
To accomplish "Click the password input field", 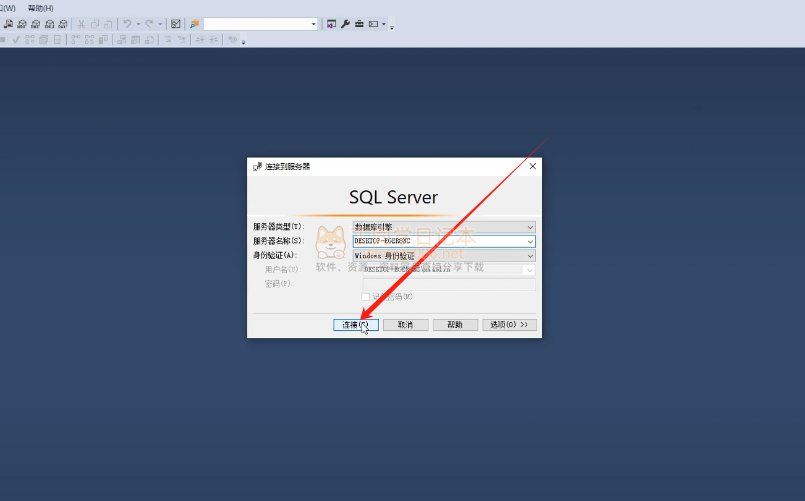I will (x=449, y=284).
